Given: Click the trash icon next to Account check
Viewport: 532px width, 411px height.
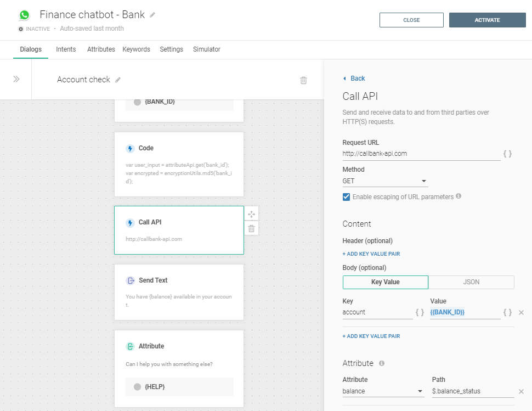Looking at the screenshot, I should [303, 80].
